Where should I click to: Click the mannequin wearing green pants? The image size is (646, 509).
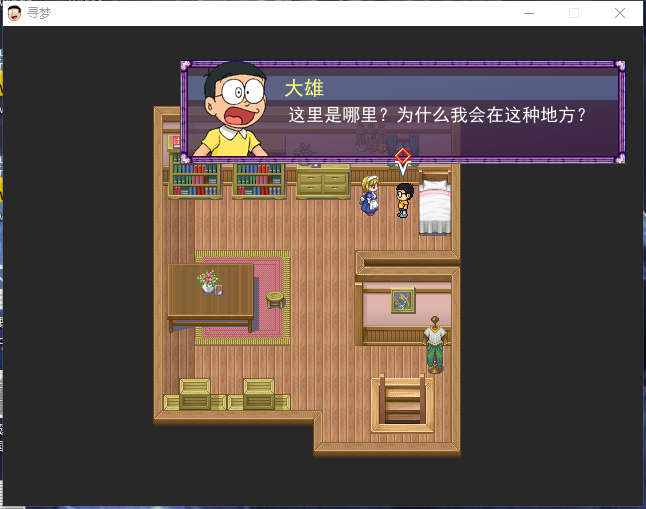[x=435, y=345]
